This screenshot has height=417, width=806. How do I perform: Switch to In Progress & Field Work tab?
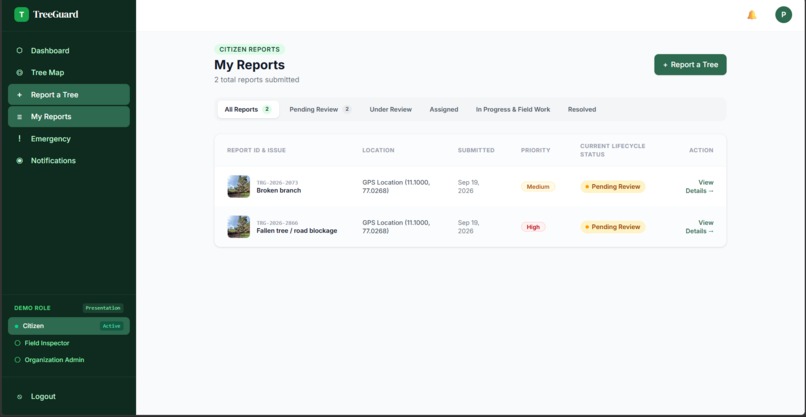513,110
